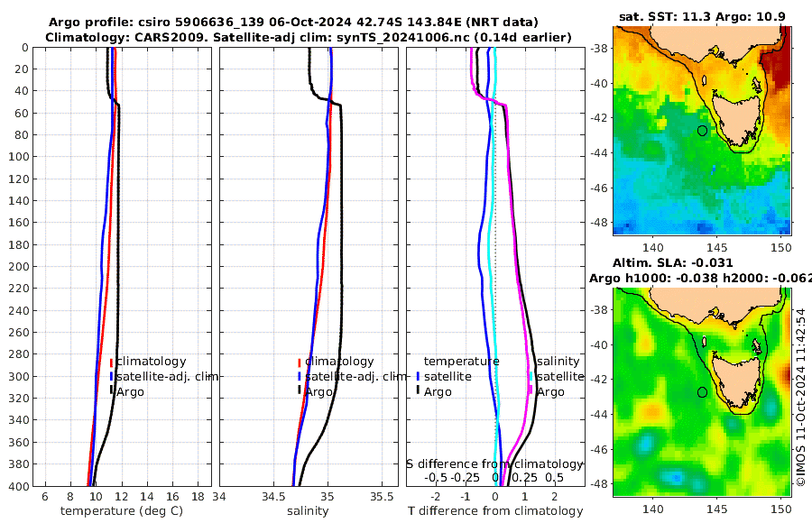Screen dimensions: 812x523
Task: Click the "T difference from climatology" axis label
Action: coord(495,511)
